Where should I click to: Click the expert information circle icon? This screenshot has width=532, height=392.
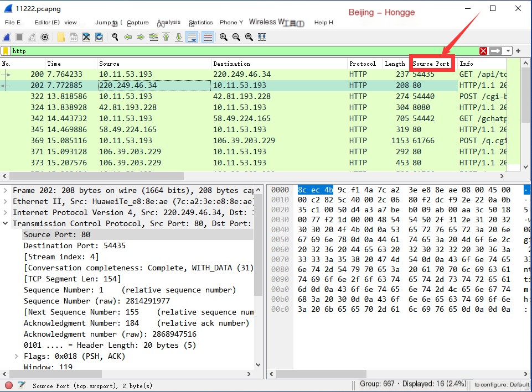tap(9, 385)
